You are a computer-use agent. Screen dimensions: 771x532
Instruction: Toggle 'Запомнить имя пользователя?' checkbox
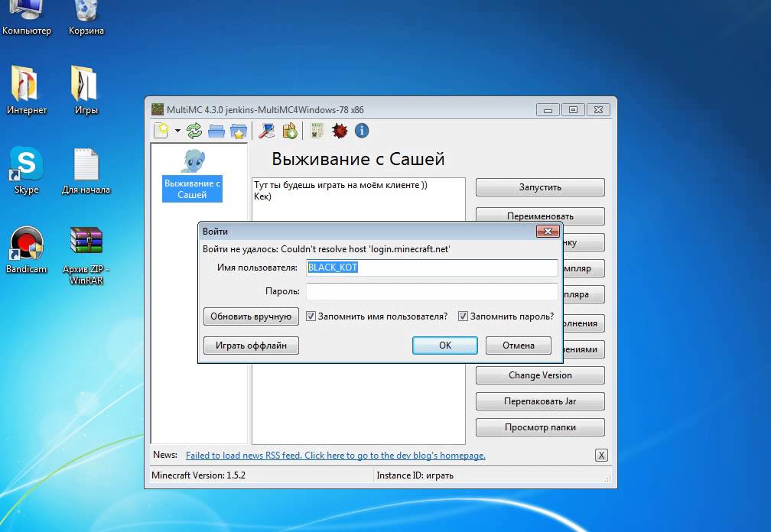(x=311, y=316)
